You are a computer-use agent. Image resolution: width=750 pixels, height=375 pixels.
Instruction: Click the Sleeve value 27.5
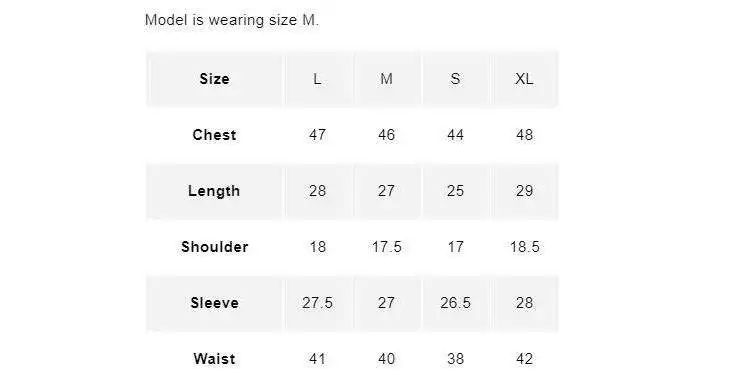pos(318,303)
